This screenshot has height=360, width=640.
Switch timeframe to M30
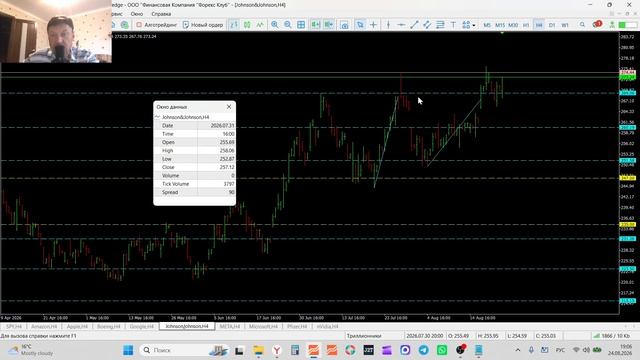point(513,25)
